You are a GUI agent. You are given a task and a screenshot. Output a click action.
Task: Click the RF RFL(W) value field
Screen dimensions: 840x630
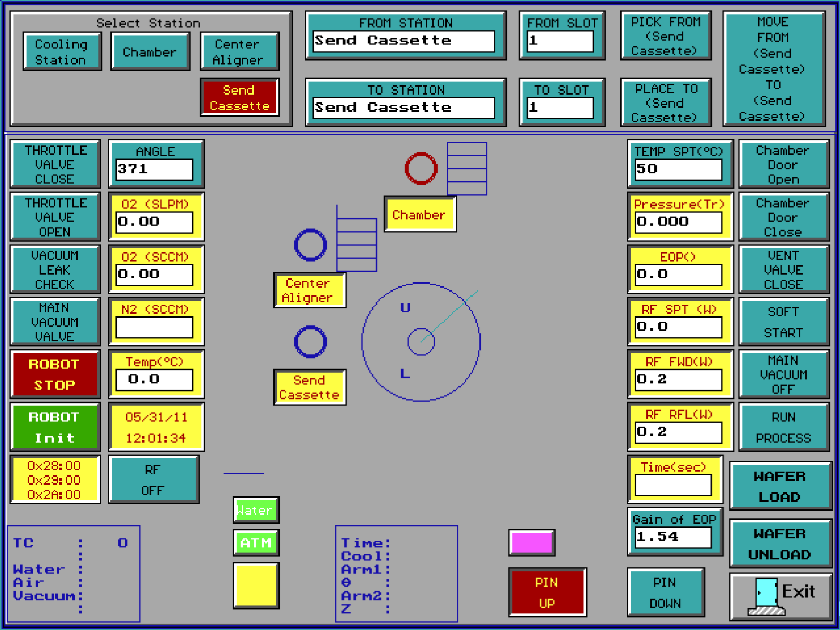pyautogui.click(x=678, y=432)
